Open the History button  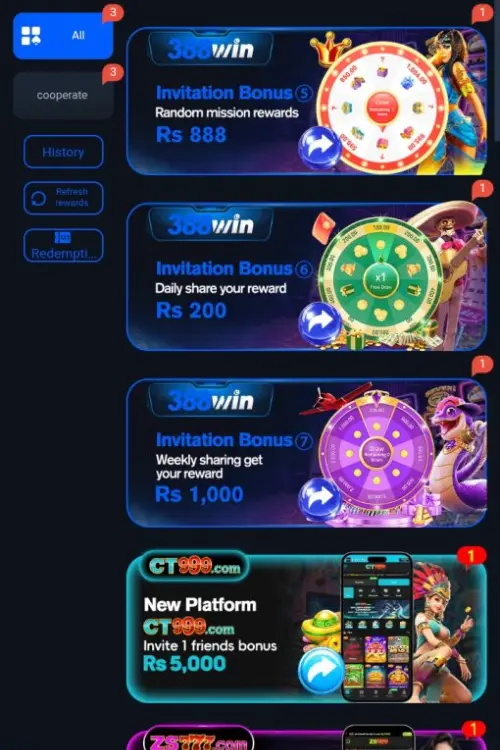pos(63,152)
